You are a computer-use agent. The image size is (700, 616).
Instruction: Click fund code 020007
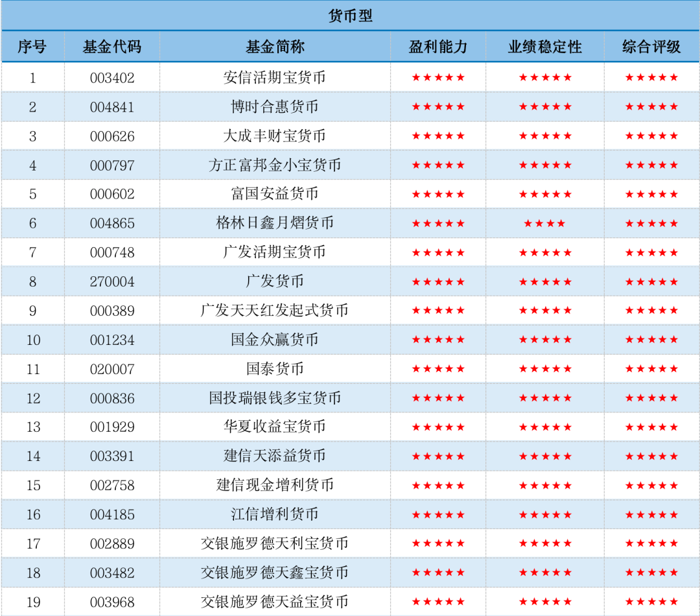tap(112, 370)
